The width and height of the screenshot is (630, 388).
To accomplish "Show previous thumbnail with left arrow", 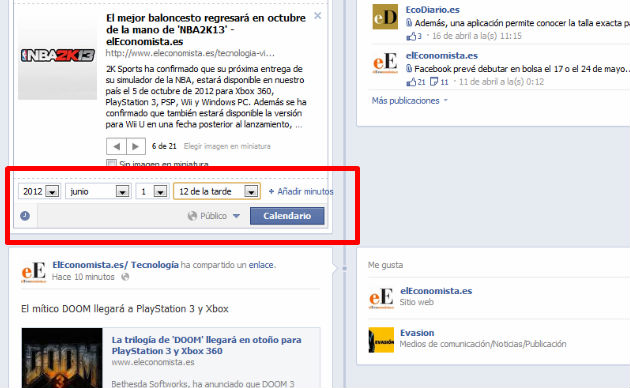I will click(116, 146).
